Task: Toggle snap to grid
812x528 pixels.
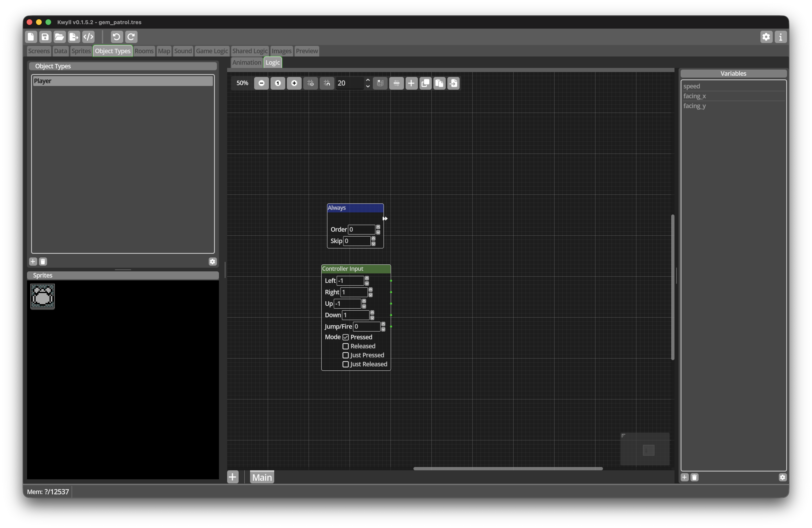Action: pyautogui.click(x=327, y=83)
